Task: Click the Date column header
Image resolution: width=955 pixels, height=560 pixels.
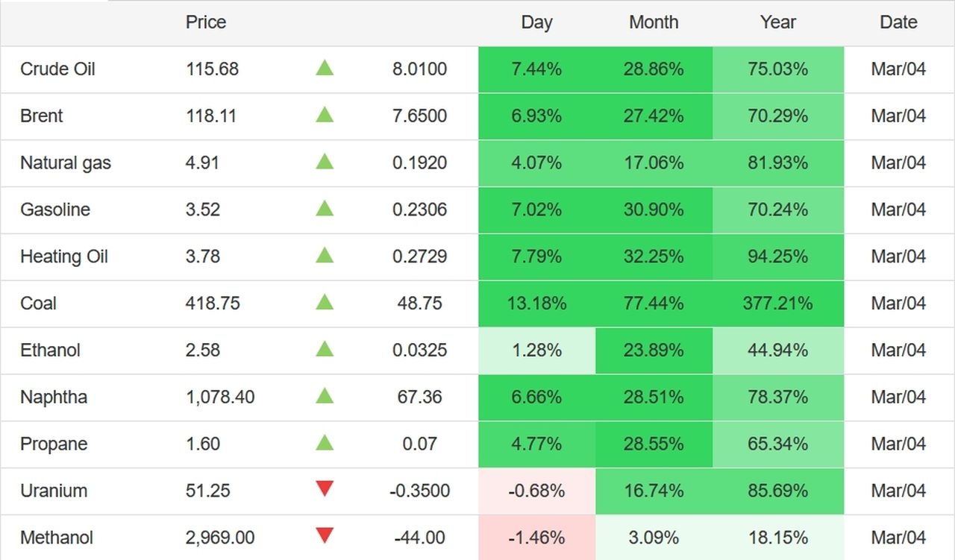Action: click(x=898, y=22)
